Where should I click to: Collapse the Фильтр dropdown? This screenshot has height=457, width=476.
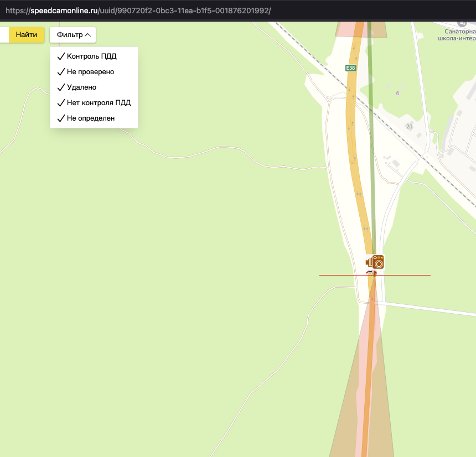[x=73, y=35]
